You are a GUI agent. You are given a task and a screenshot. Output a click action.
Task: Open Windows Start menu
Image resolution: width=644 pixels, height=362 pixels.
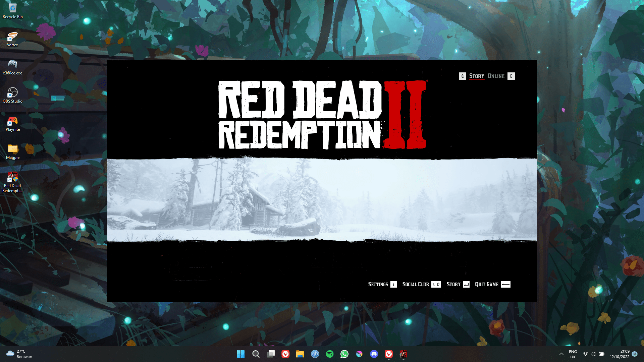point(240,354)
